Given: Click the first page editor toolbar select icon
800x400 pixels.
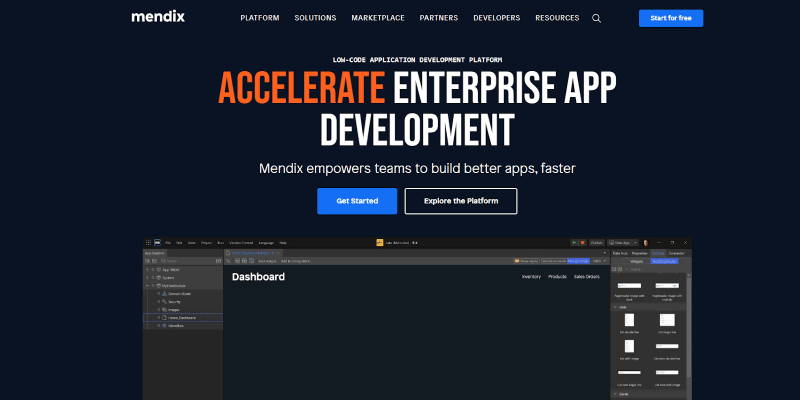Looking at the screenshot, I should click(228, 261).
